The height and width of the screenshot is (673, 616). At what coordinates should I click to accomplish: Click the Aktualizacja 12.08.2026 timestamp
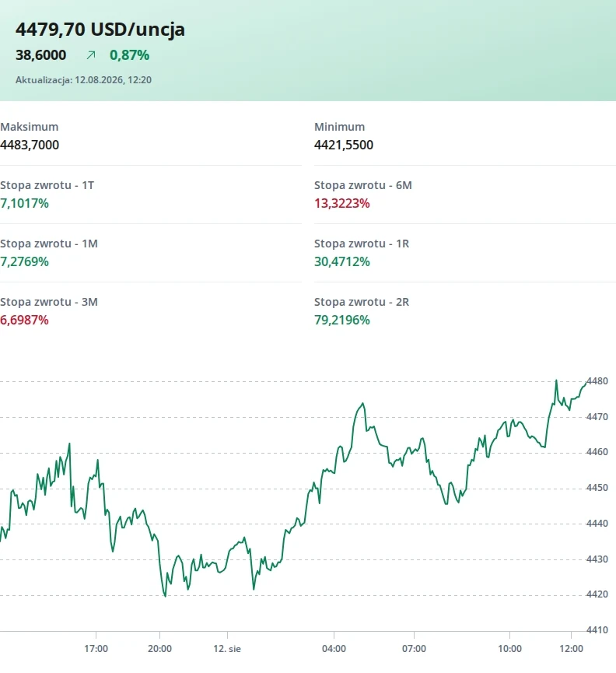[x=84, y=80]
